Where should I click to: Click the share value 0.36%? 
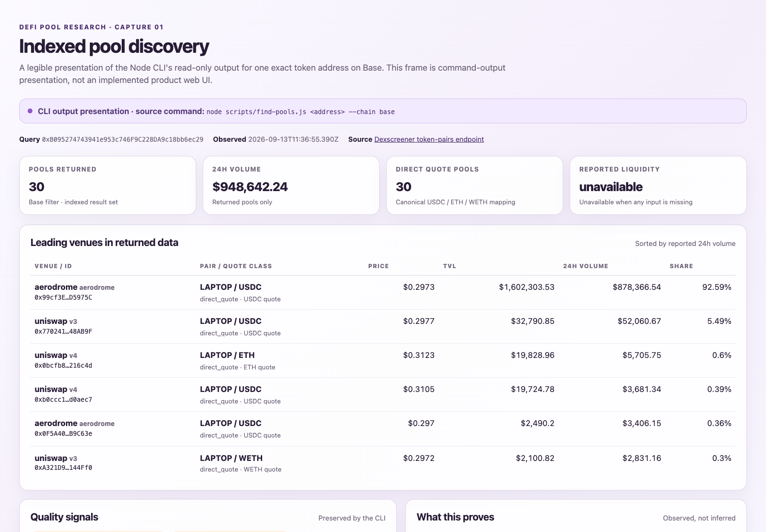719,423
